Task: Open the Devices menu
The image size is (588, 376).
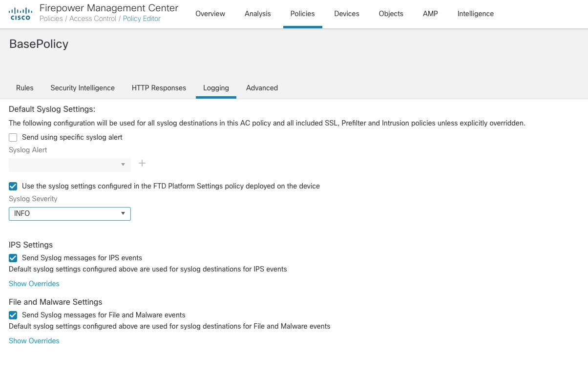Action: pos(346,14)
